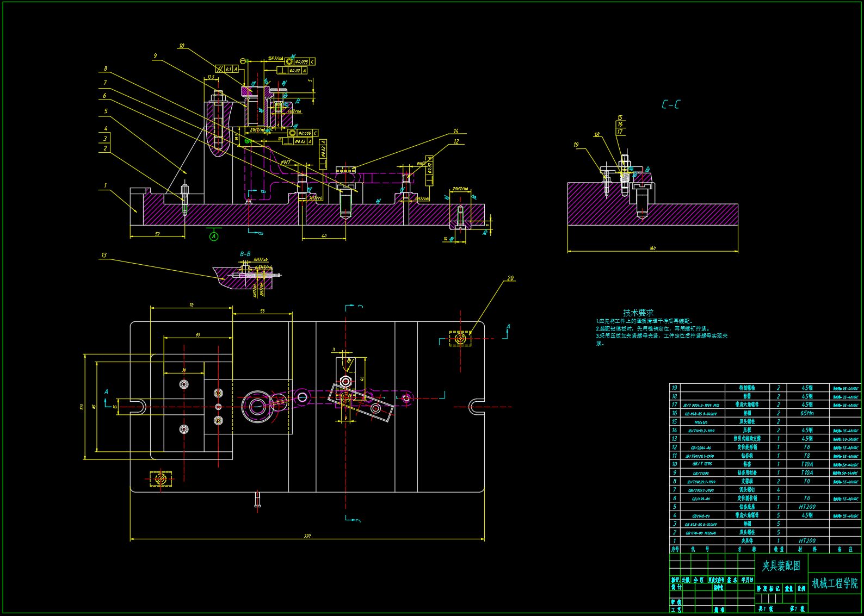The height and width of the screenshot is (616, 864).
Task: Click the 序号 header cell in parts list
Action: (x=675, y=550)
